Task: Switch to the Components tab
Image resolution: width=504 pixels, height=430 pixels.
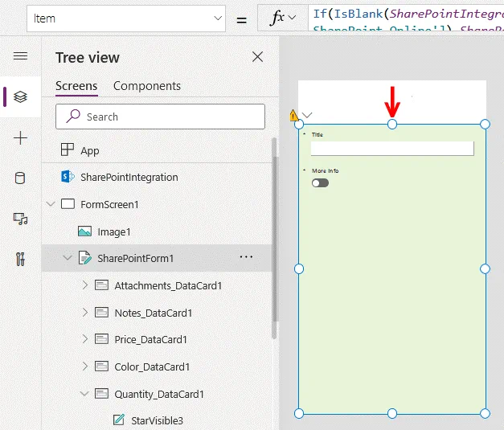Action: [x=146, y=86]
